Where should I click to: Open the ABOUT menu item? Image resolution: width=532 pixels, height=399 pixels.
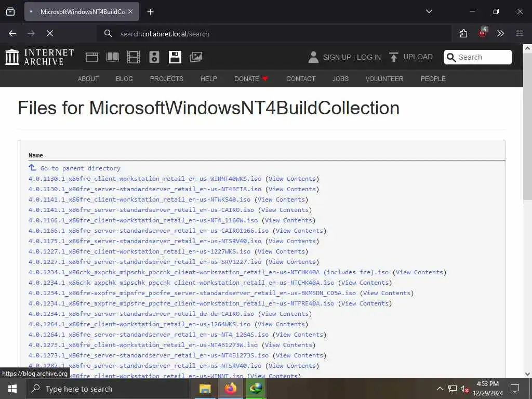(x=88, y=79)
